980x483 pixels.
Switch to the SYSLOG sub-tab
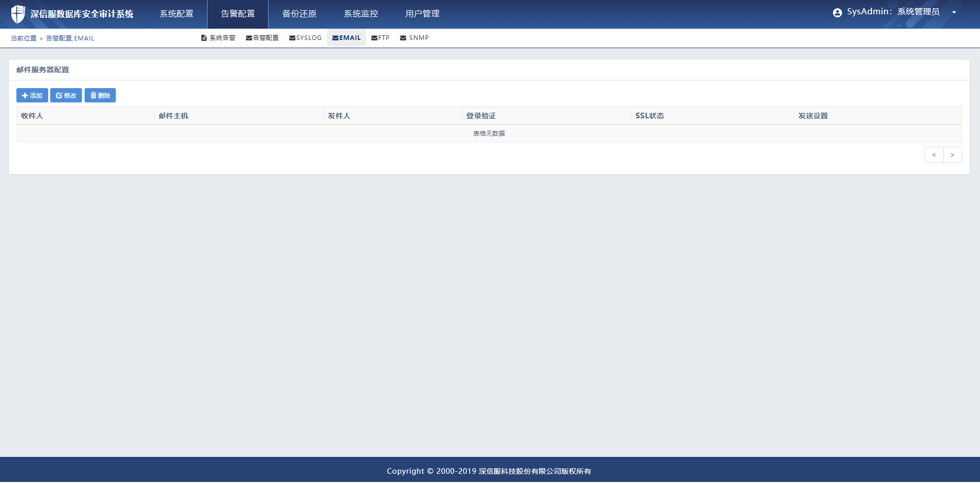pos(305,38)
